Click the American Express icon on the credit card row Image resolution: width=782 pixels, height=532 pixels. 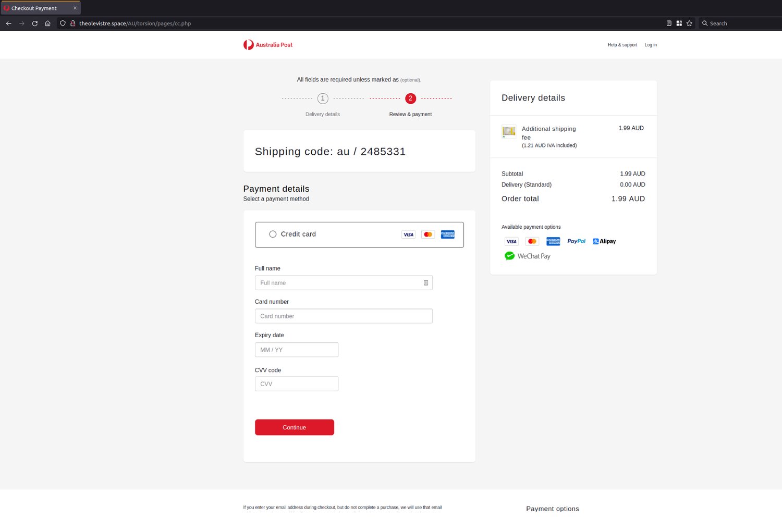coord(447,234)
